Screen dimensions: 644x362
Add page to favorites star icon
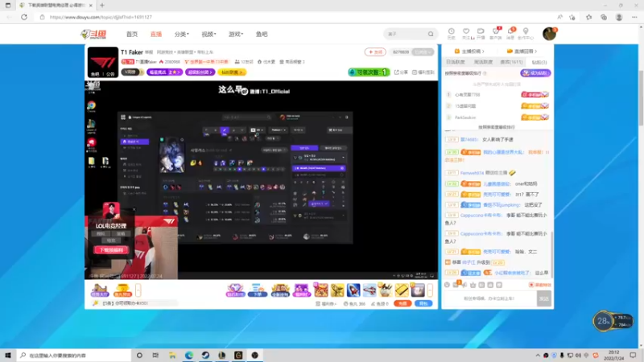point(572,17)
